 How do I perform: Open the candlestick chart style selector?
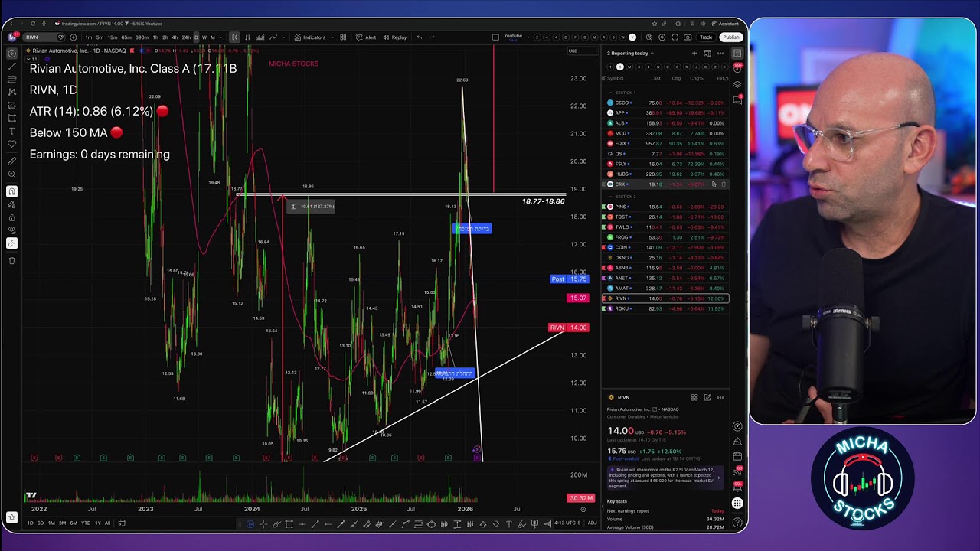pos(234,37)
